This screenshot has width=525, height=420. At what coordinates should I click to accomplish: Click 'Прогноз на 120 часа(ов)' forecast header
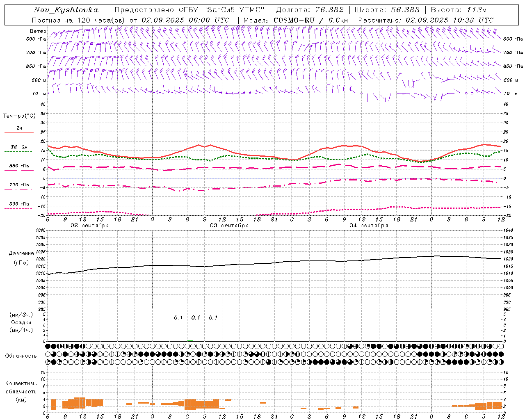pyautogui.click(x=79, y=20)
